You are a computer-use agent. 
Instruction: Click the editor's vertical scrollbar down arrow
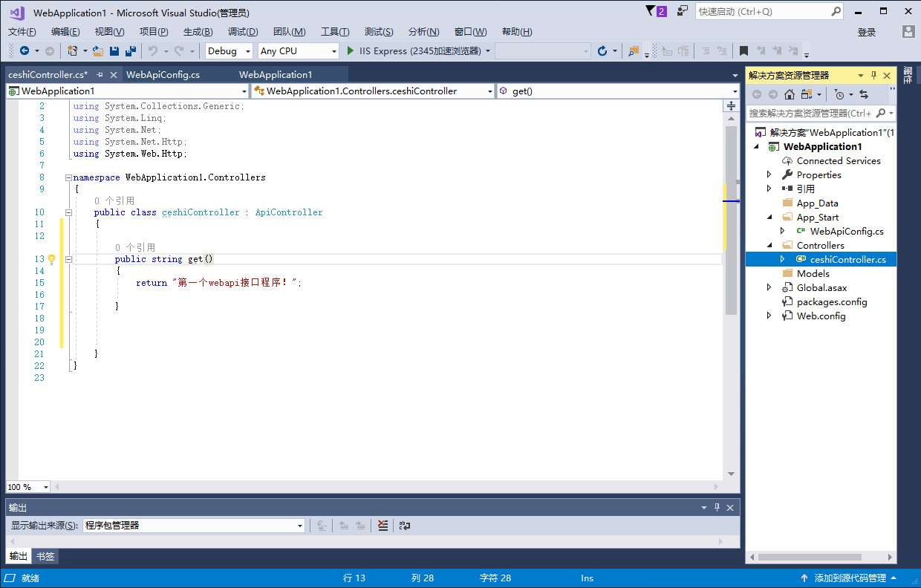coord(731,474)
